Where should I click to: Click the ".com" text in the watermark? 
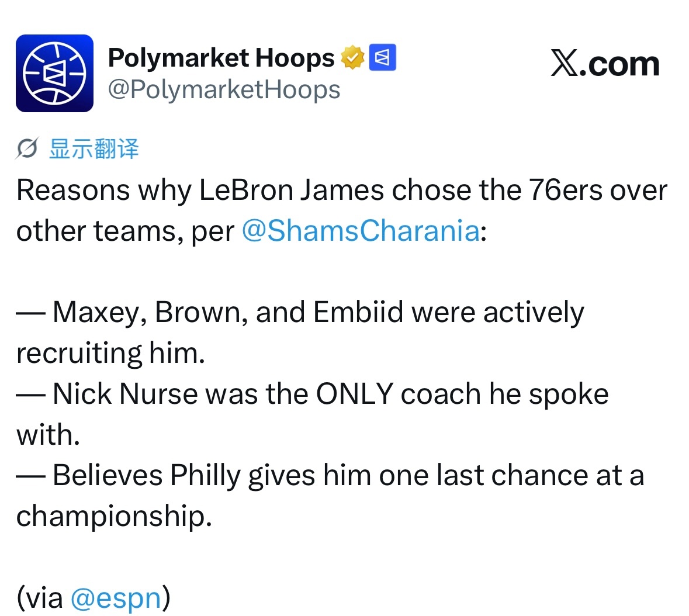pyautogui.click(x=619, y=65)
